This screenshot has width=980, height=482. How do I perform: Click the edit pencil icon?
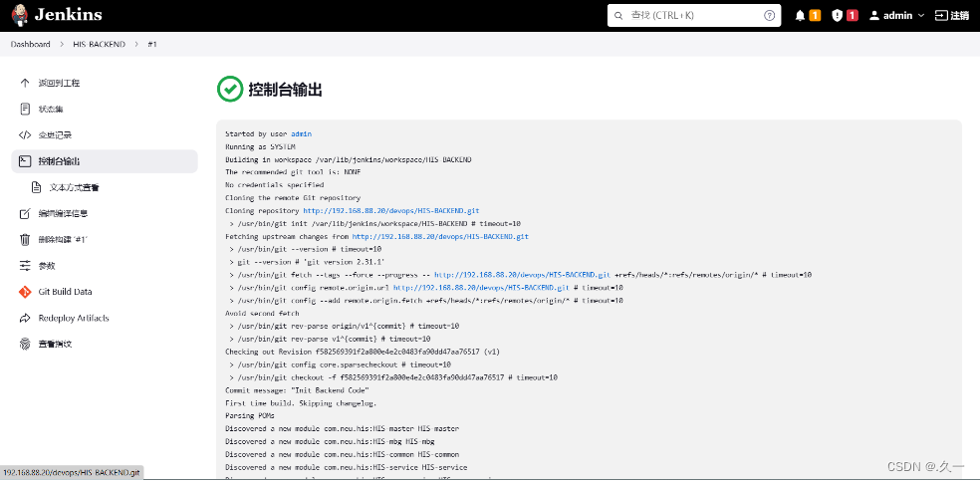tap(25, 213)
